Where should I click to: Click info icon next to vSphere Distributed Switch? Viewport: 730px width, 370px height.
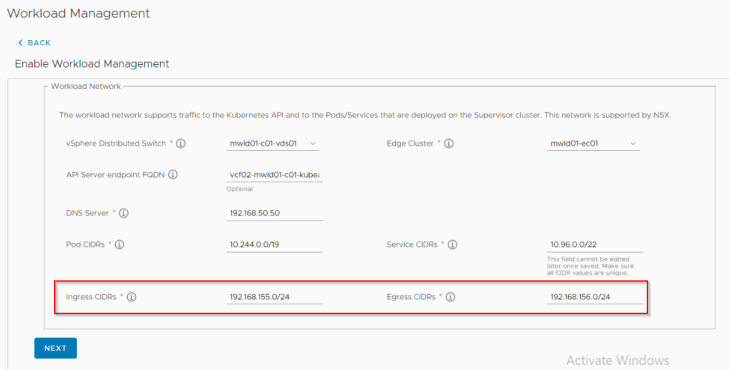tap(181, 143)
